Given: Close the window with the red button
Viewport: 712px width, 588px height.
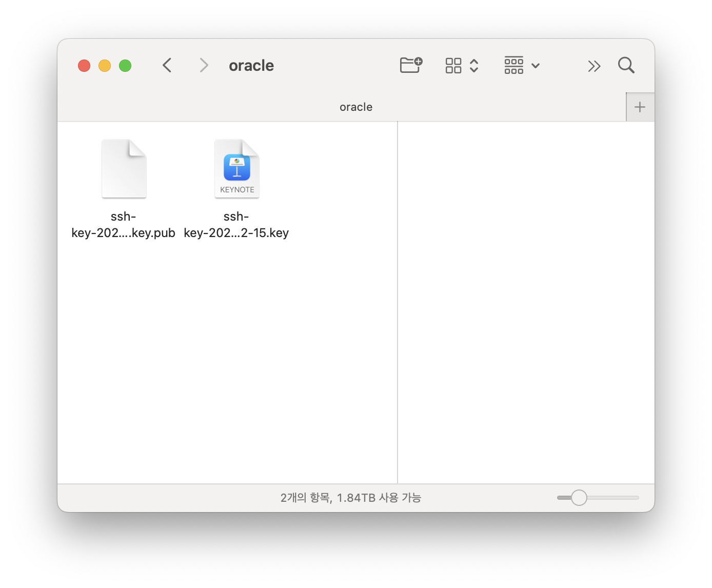Looking at the screenshot, I should coord(84,66).
